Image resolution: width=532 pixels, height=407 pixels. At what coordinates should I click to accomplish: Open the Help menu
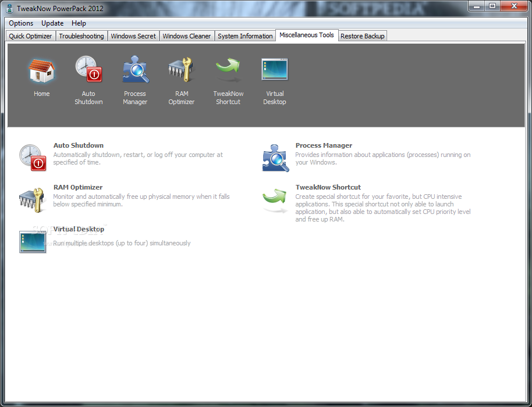click(79, 23)
